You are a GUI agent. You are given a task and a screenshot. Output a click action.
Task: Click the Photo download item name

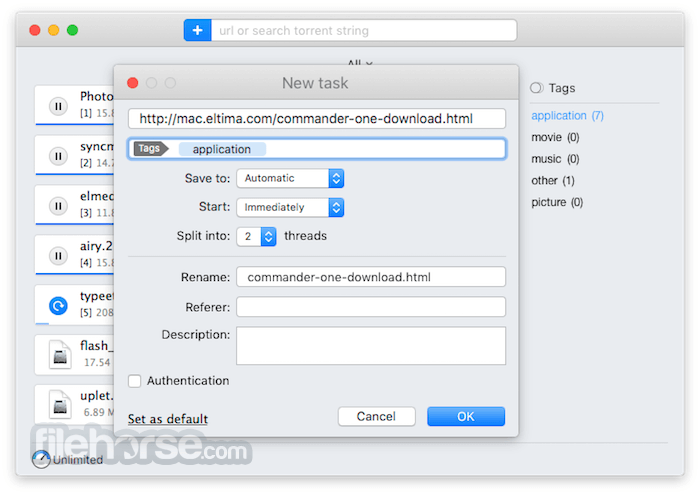coord(96,96)
